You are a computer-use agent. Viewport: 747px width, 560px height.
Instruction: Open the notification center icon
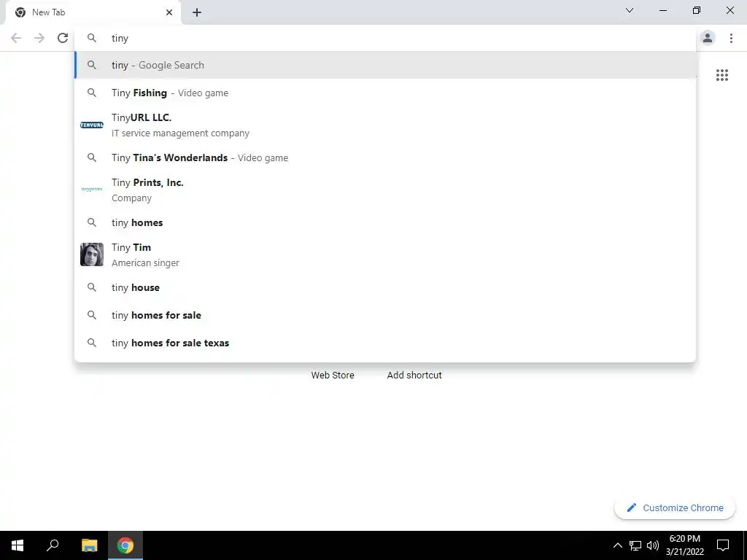pos(723,545)
